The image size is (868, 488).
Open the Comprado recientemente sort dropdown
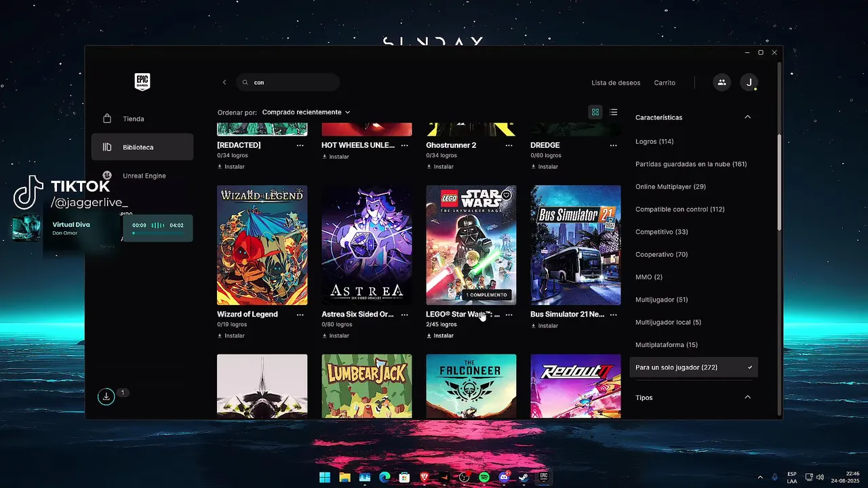coord(306,112)
